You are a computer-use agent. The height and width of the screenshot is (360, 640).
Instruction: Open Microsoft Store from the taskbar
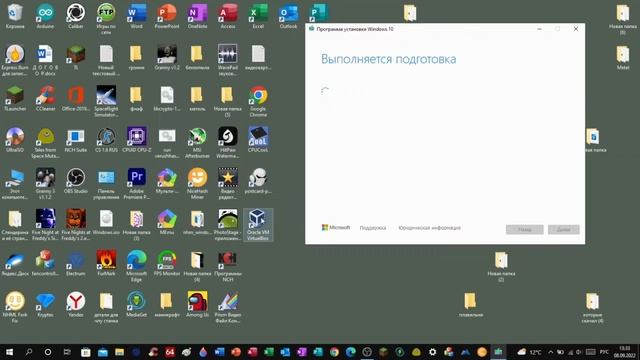tap(86, 352)
